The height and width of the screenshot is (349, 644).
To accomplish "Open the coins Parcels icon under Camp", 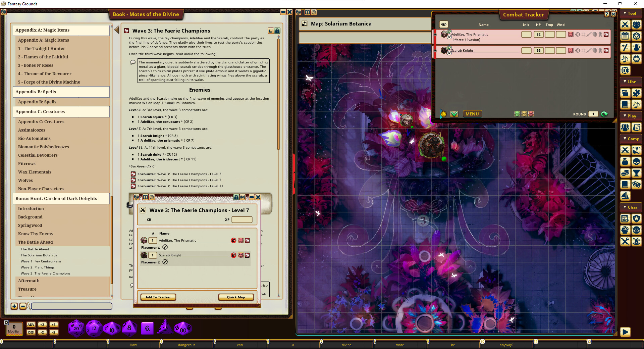I will coord(625,173).
